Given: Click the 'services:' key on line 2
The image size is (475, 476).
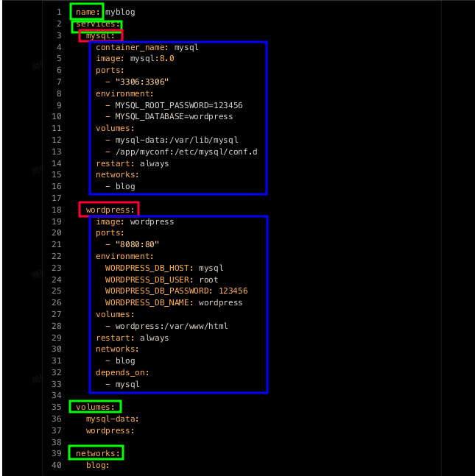Looking at the screenshot, I should (x=97, y=24).
